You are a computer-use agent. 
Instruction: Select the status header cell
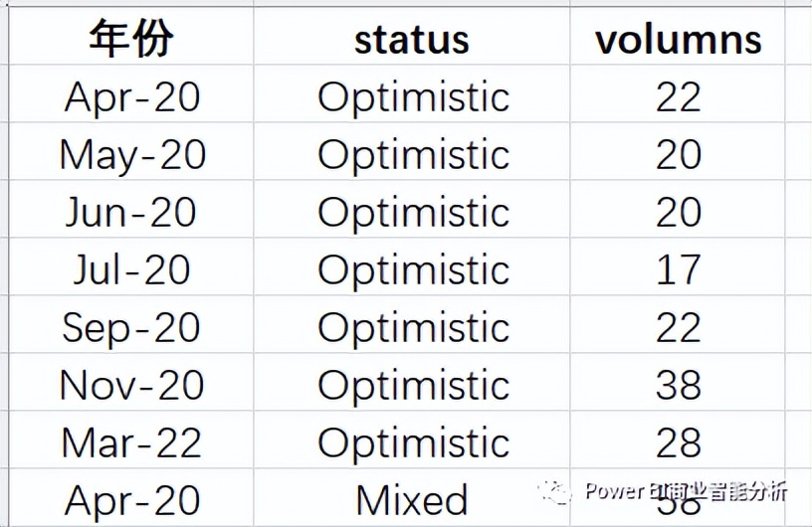click(412, 36)
